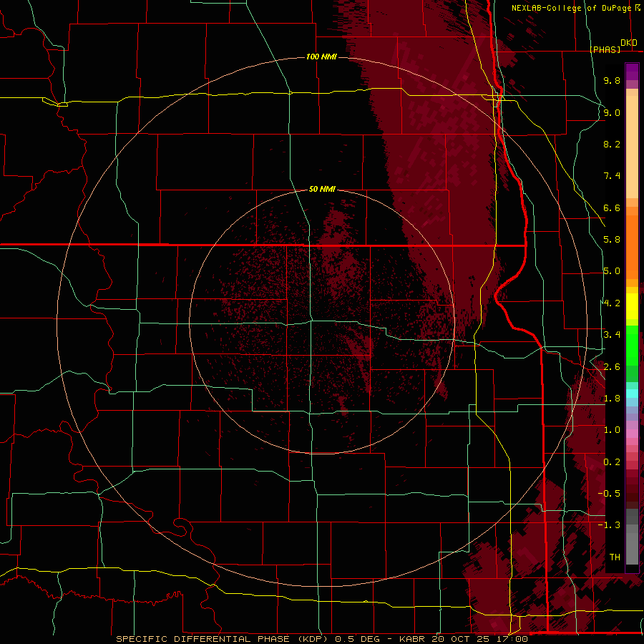Image resolution: width=644 pixels, height=644 pixels.
Task: Click the DKD label above the color scale
Action: [x=629, y=42]
